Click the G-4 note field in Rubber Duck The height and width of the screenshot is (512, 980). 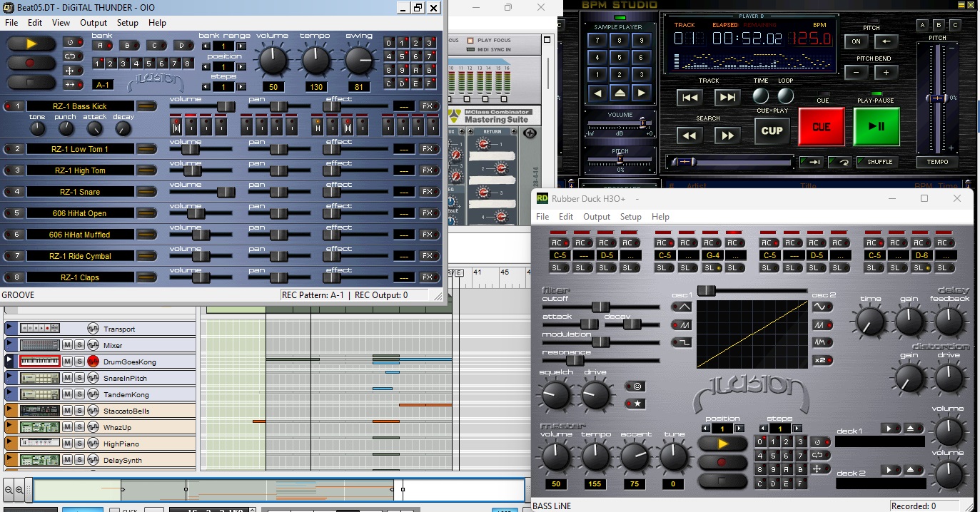click(x=712, y=255)
